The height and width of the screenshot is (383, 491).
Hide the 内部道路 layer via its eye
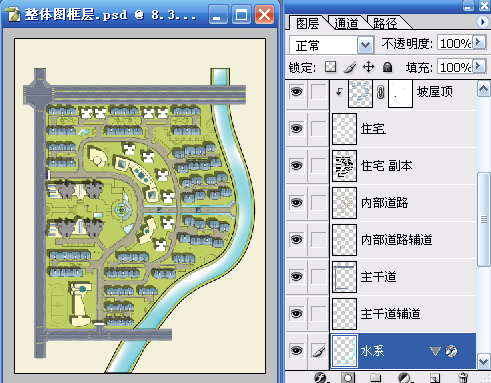pos(296,203)
